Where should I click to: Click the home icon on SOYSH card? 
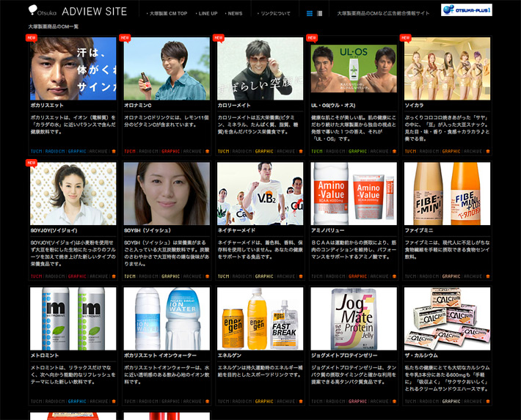[x=208, y=276]
